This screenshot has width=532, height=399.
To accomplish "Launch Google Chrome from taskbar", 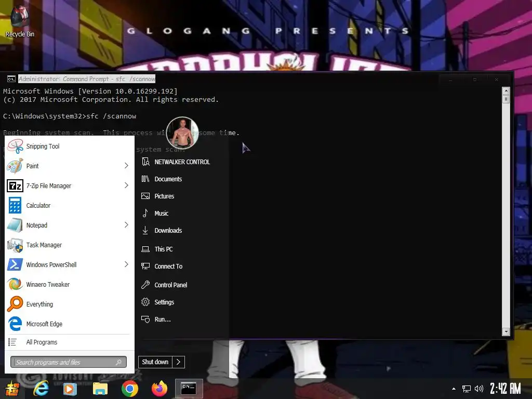I will tap(129, 389).
